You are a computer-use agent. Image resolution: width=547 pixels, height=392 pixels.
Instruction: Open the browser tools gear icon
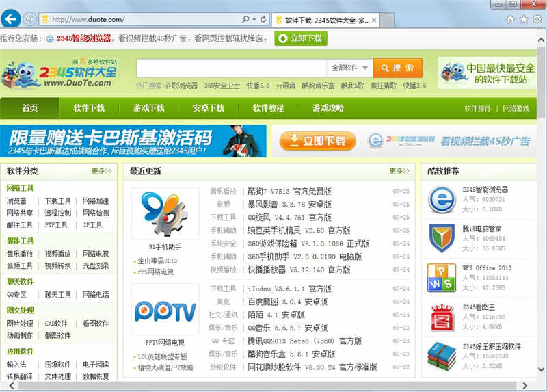coord(537,20)
